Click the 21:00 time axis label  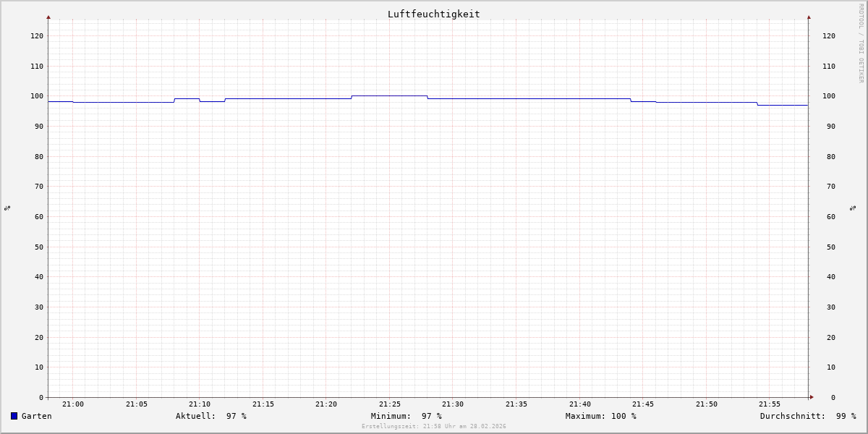point(73,404)
